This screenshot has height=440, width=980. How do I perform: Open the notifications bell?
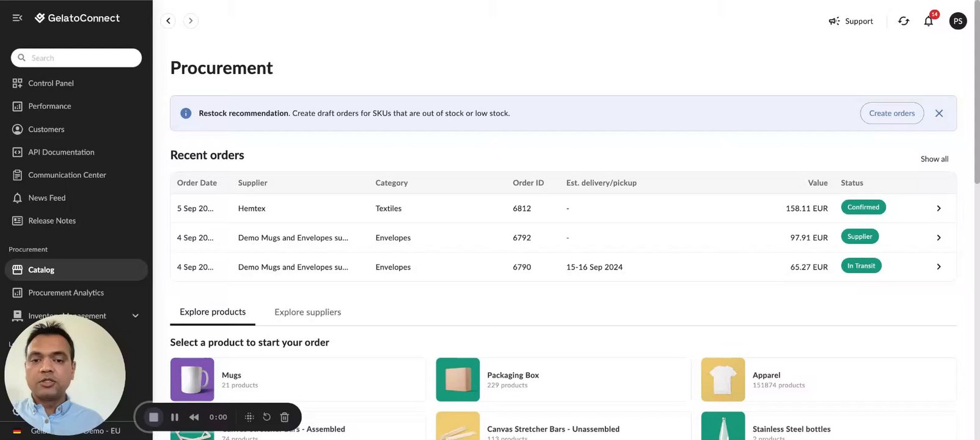[928, 21]
